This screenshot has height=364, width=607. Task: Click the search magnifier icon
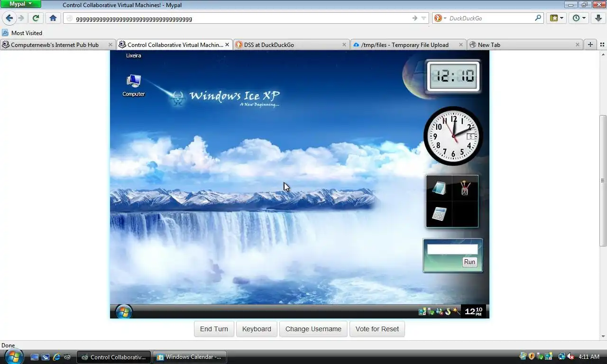538,18
